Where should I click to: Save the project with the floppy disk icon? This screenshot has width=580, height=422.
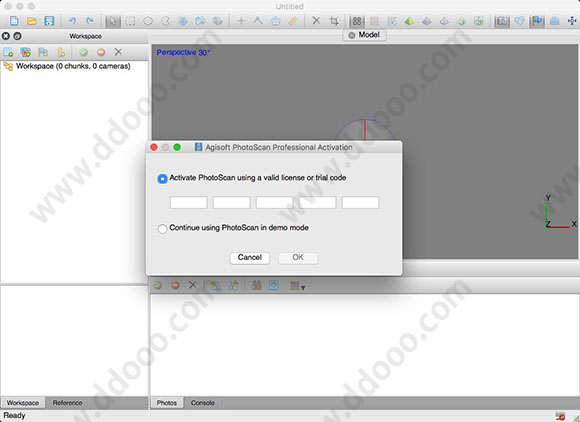pos(49,21)
